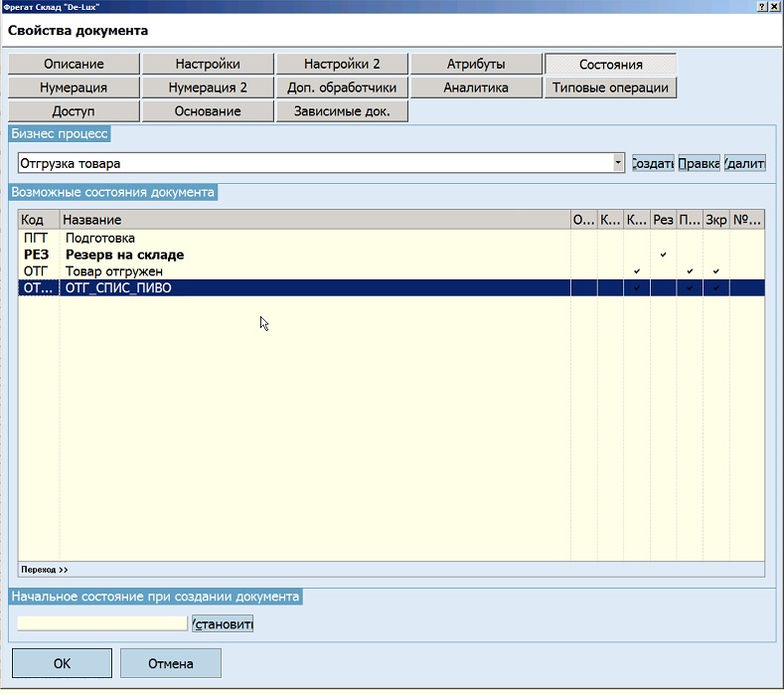The height and width of the screenshot is (694, 784).
Task: Open the Нумерация 2 tab
Action: pos(208,87)
